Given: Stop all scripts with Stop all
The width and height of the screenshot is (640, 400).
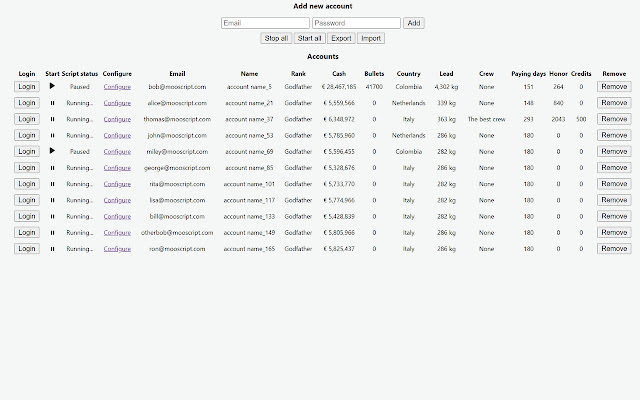Looking at the screenshot, I should (276, 38).
